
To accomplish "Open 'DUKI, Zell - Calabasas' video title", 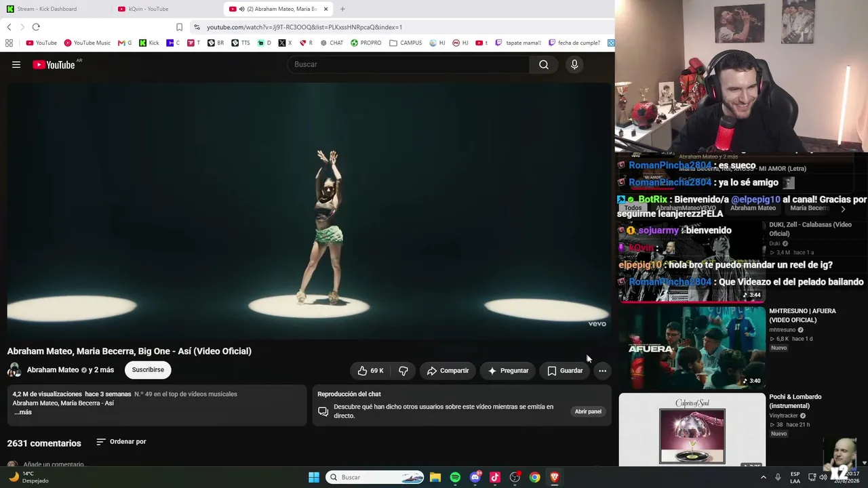I will click(810, 229).
